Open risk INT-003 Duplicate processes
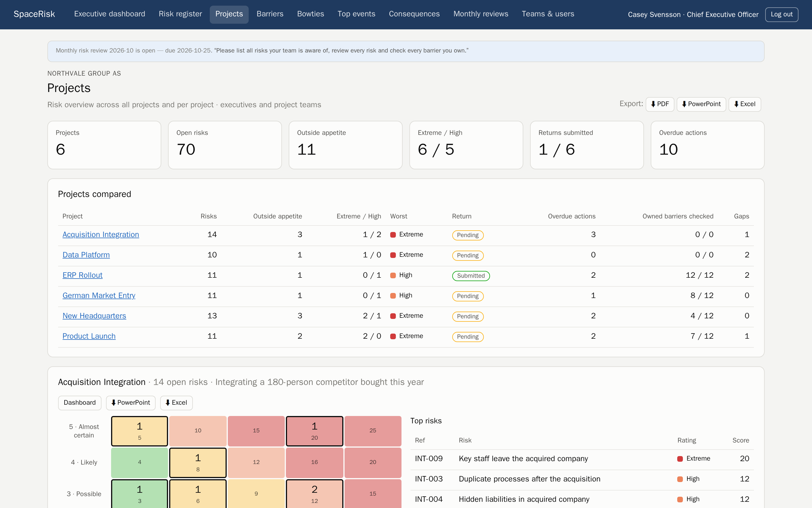 coord(582,479)
